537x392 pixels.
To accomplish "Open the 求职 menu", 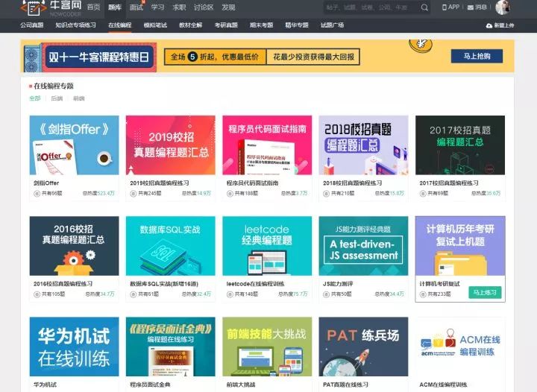I will (179, 7).
